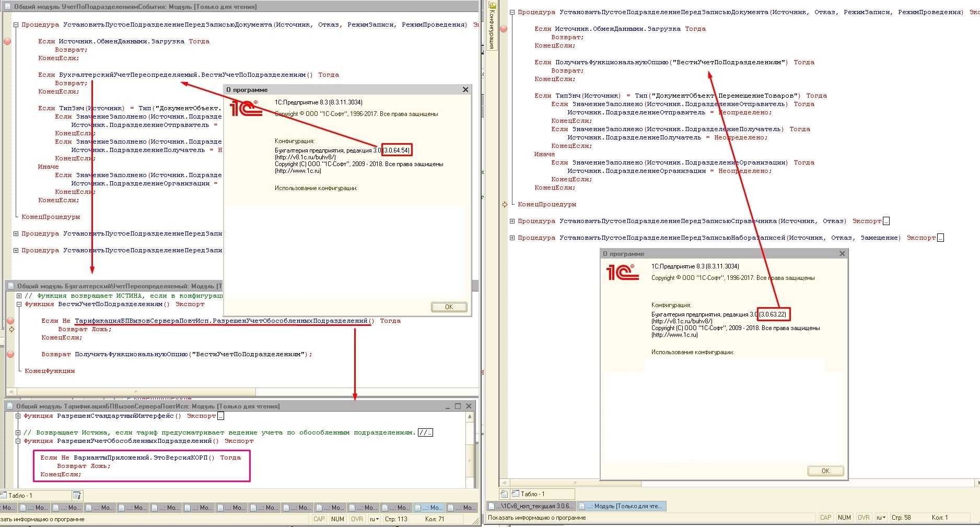
Task: Click the 1C logo in left About dialog
Action: 246,109
